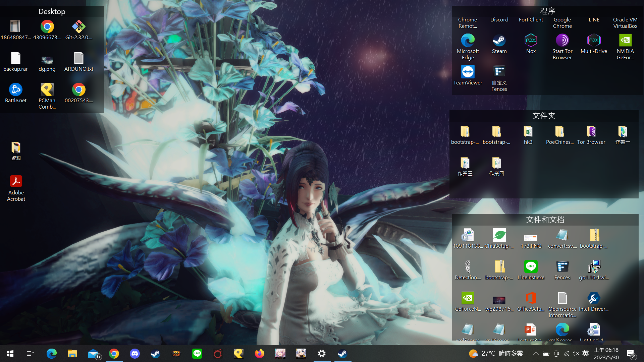The image size is (644, 362).
Task: Click the FortiClient label
Action: [x=531, y=20]
